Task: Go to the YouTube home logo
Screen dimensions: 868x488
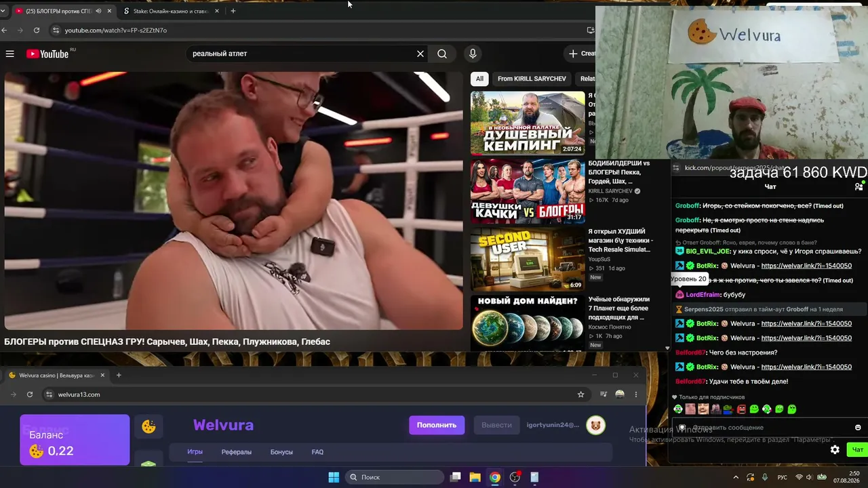Action: [x=47, y=54]
